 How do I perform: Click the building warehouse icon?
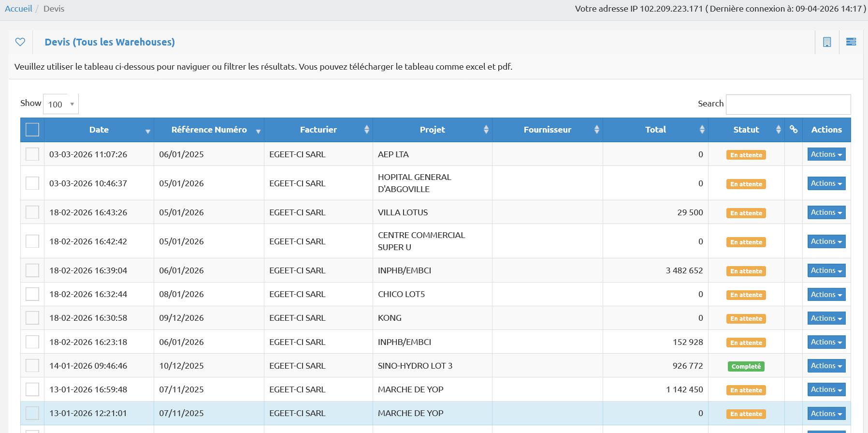(827, 42)
